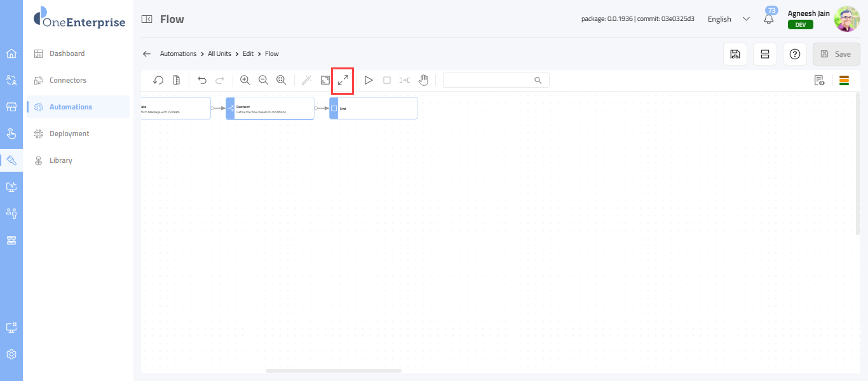Viewport: 868px width, 381px height.
Task: Click the help question mark icon
Action: coord(794,54)
